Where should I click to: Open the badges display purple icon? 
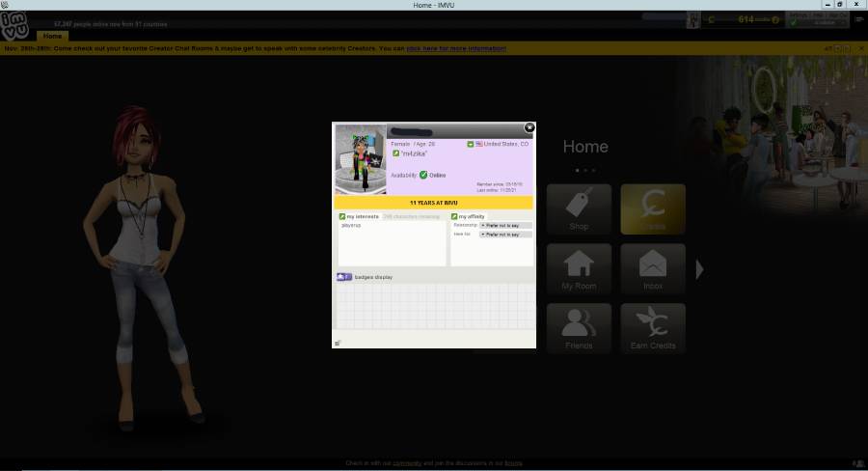(x=344, y=277)
